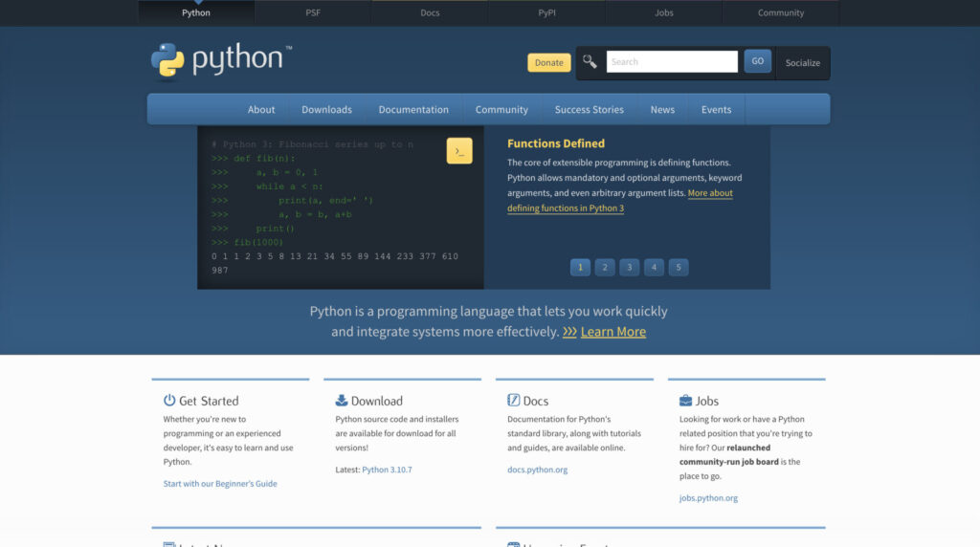Expand the Documentation navigation menu
The height and width of the screenshot is (547, 980).
[x=413, y=110]
